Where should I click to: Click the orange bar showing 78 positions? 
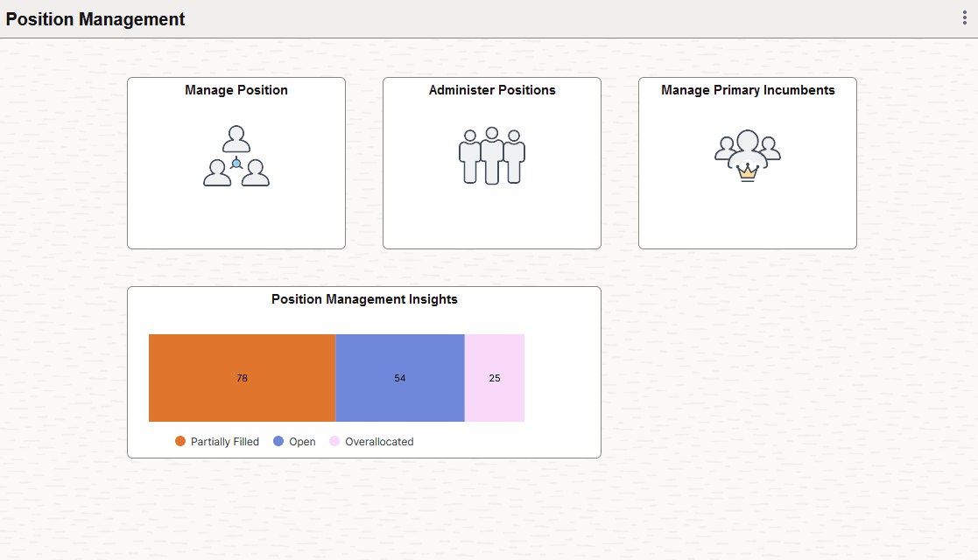pos(242,378)
